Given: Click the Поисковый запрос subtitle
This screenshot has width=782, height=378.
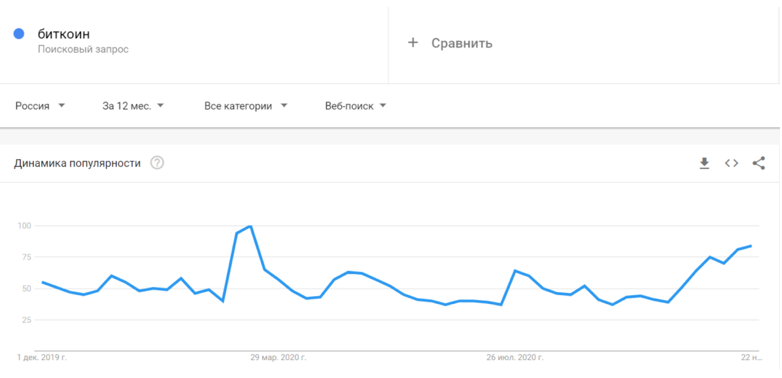Looking at the screenshot, I should [x=83, y=50].
